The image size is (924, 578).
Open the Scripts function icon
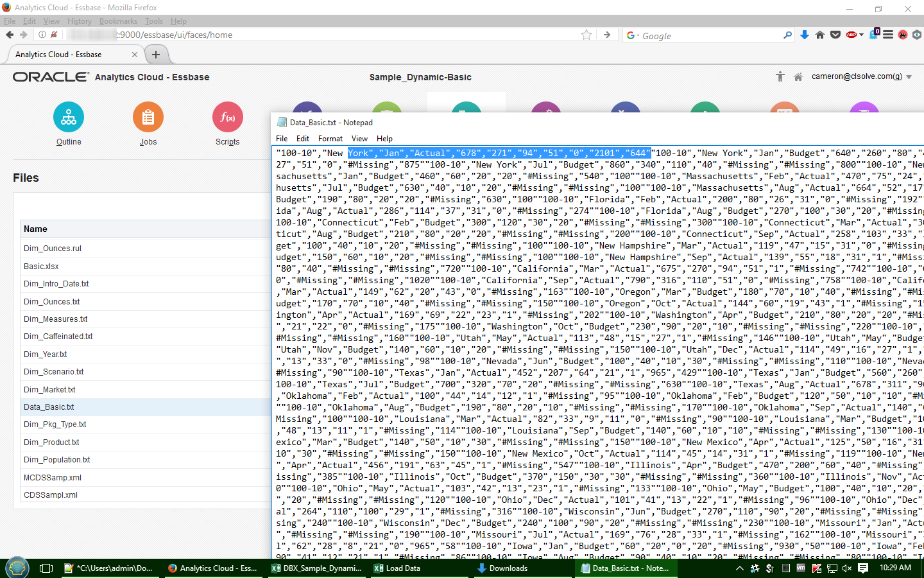coord(228,118)
